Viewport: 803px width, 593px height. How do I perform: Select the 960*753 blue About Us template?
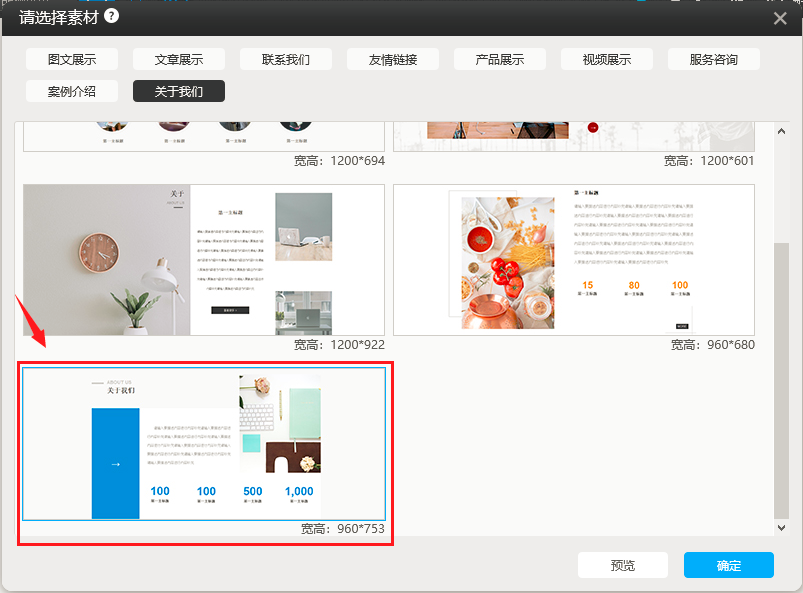click(x=204, y=444)
